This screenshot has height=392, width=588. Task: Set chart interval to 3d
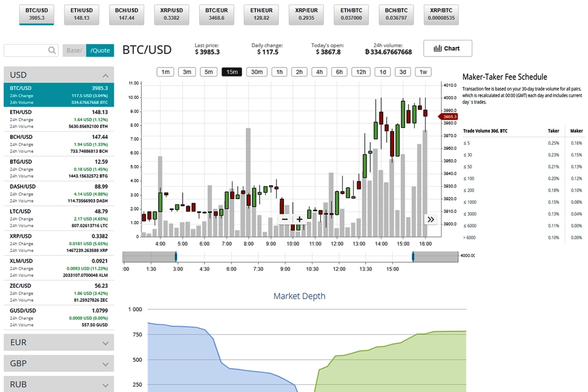click(403, 72)
